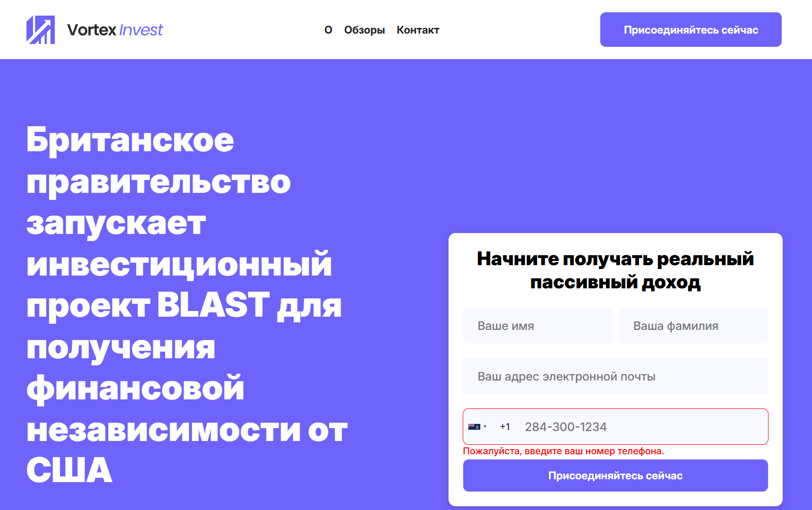Image resolution: width=812 pixels, height=510 pixels.
Task: Click the placeholder phone number example
Action: click(566, 426)
